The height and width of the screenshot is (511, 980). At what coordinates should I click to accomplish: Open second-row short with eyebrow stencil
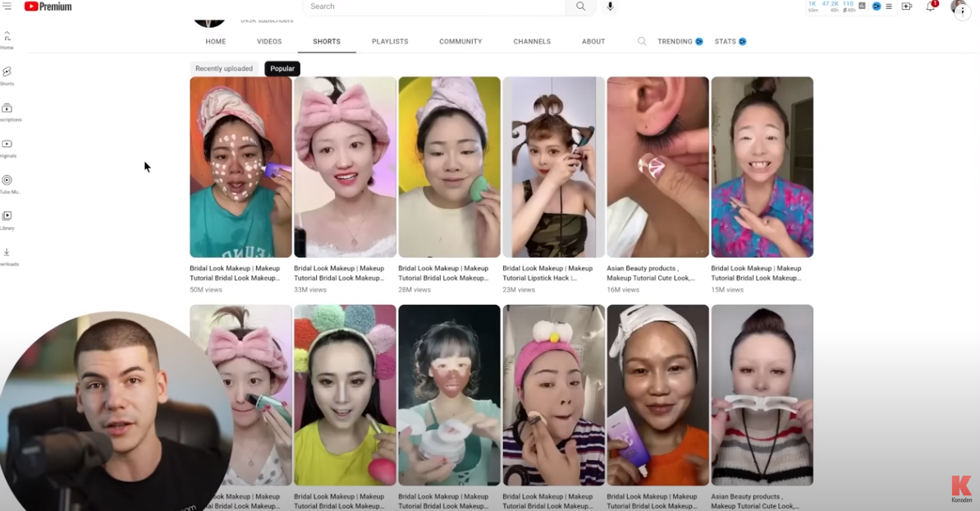(x=762, y=395)
